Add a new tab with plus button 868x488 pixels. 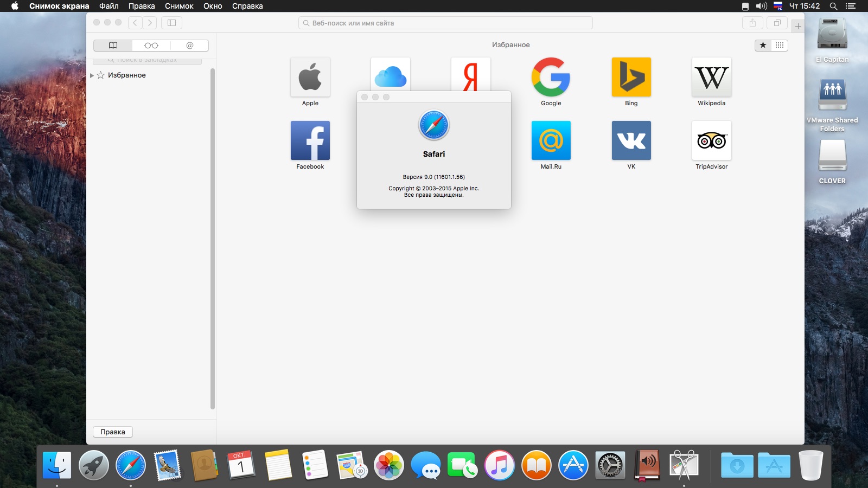pos(798,25)
